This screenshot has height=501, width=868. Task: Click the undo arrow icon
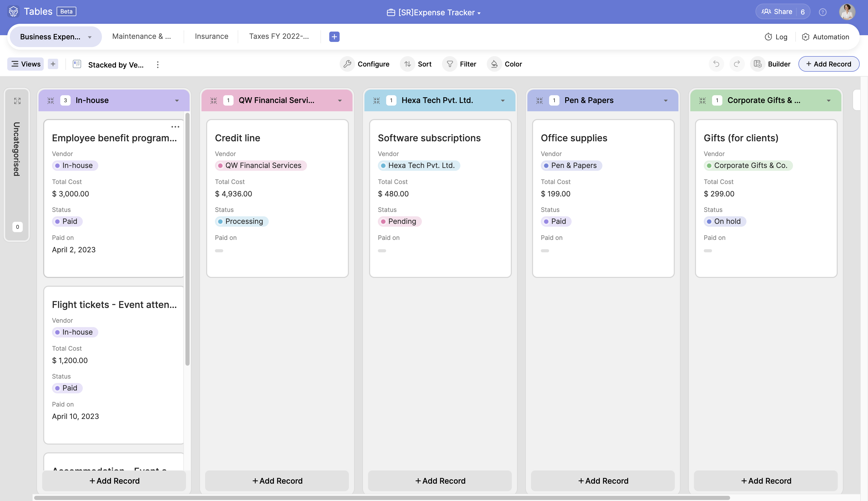click(716, 64)
